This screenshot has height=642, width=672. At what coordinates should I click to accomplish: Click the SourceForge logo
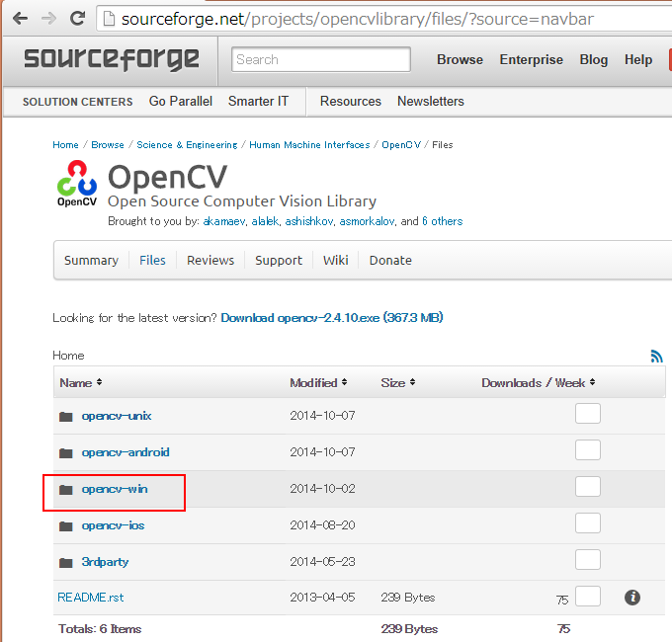pos(112,58)
